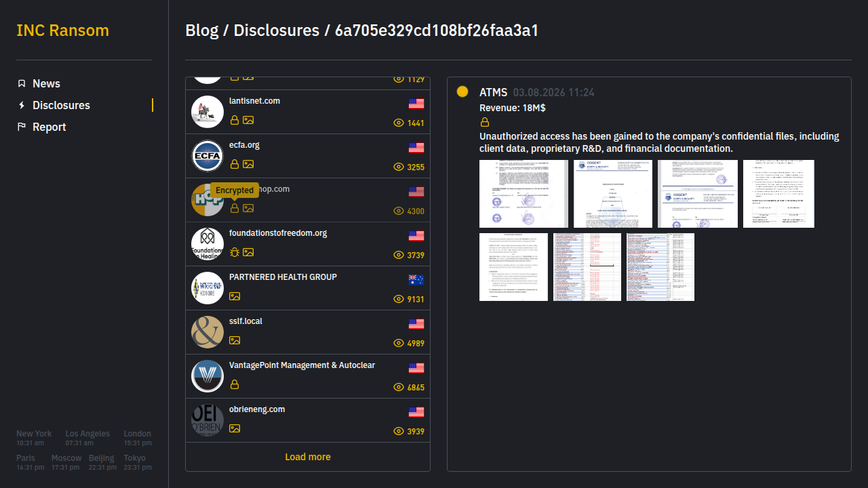Screen dimensions: 868x488
Task: Click the eye icon next to 9131
Action: pyautogui.click(x=399, y=300)
